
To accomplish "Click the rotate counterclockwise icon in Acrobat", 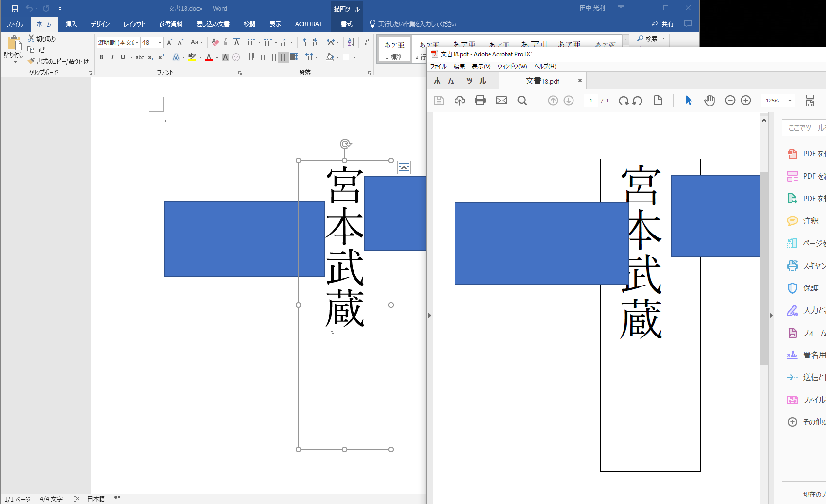I will pyautogui.click(x=638, y=101).
